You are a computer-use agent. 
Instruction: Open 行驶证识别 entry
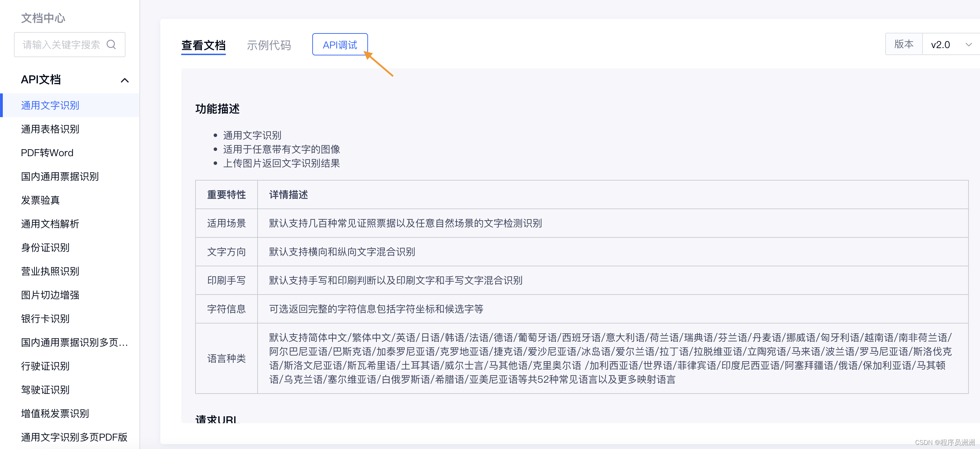[45, 366]
